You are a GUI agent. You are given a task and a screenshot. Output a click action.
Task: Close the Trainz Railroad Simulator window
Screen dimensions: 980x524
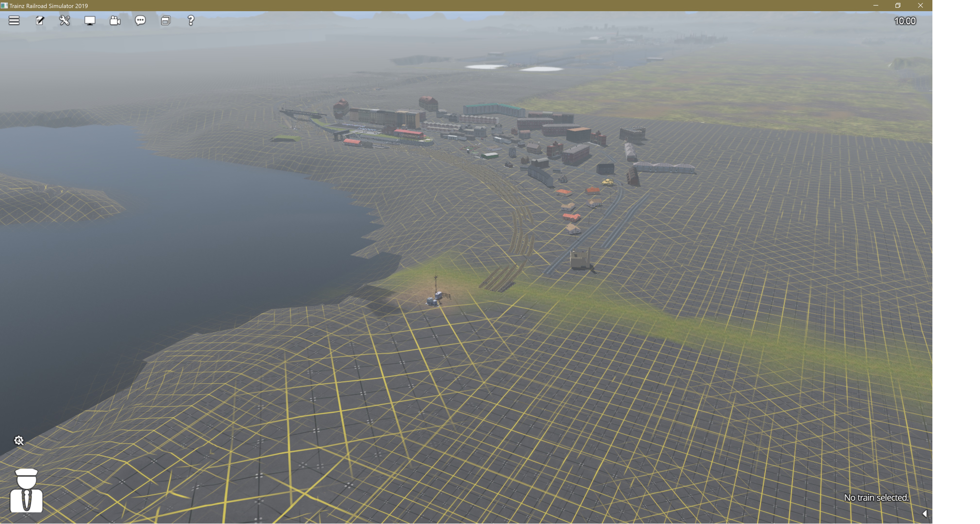[920, 5]
